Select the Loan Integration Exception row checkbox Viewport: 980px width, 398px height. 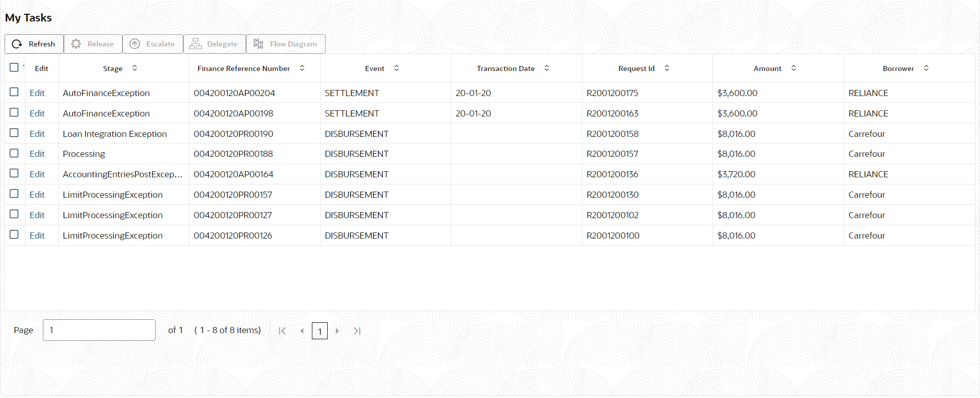tap(14, 133)
